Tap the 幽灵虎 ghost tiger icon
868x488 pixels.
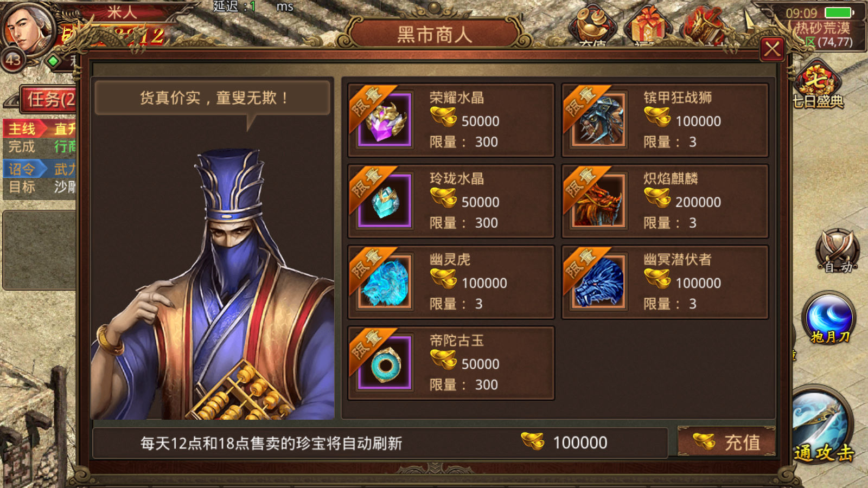pyautogui.click(x=384, y=282)
